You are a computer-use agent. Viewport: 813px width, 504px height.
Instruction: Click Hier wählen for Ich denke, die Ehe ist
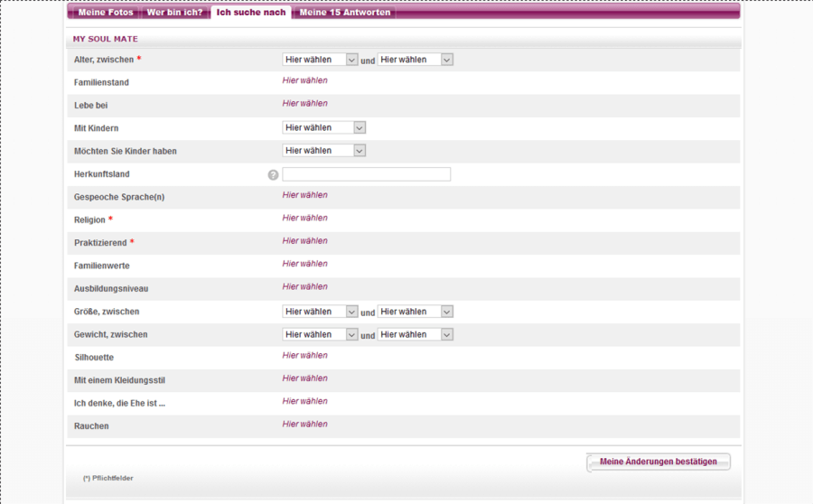[305, 401]
